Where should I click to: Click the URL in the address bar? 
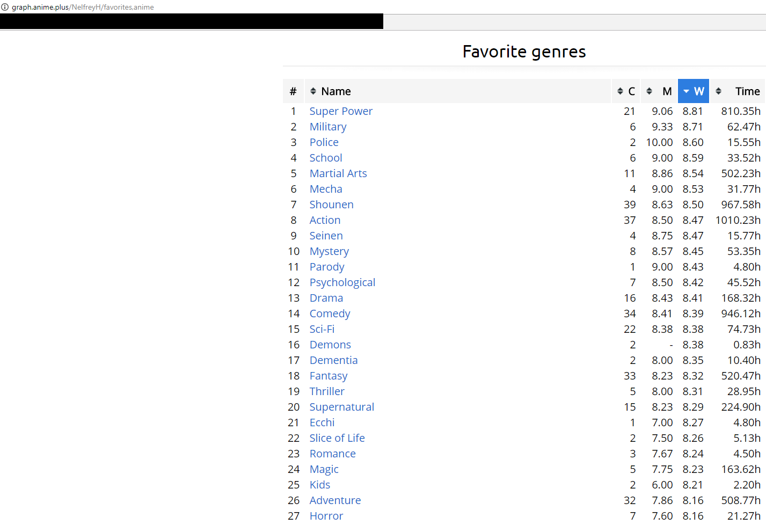click(x=83, y=7)
